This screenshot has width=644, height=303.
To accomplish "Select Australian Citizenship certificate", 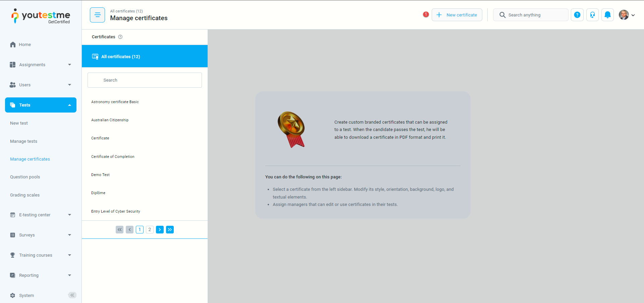I will point(110,120).
